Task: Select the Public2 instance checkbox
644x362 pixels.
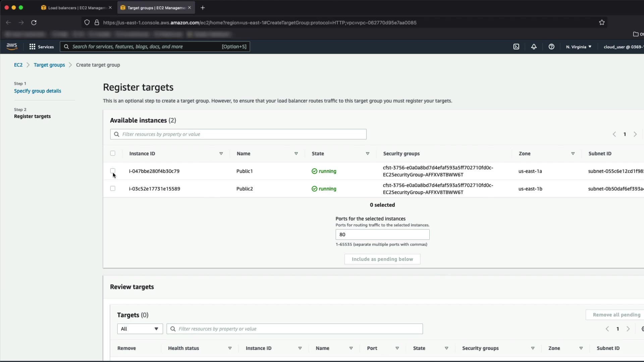Action: (x=113, y=188)
